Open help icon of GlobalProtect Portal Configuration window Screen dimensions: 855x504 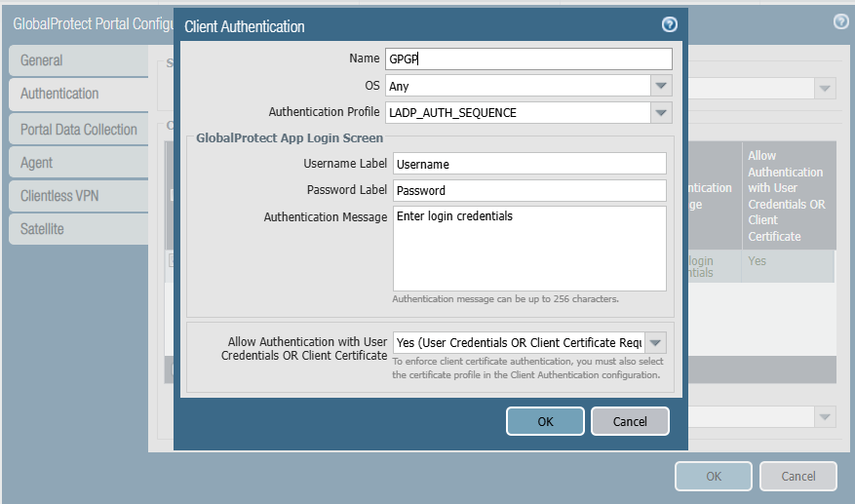pos(840,21)
